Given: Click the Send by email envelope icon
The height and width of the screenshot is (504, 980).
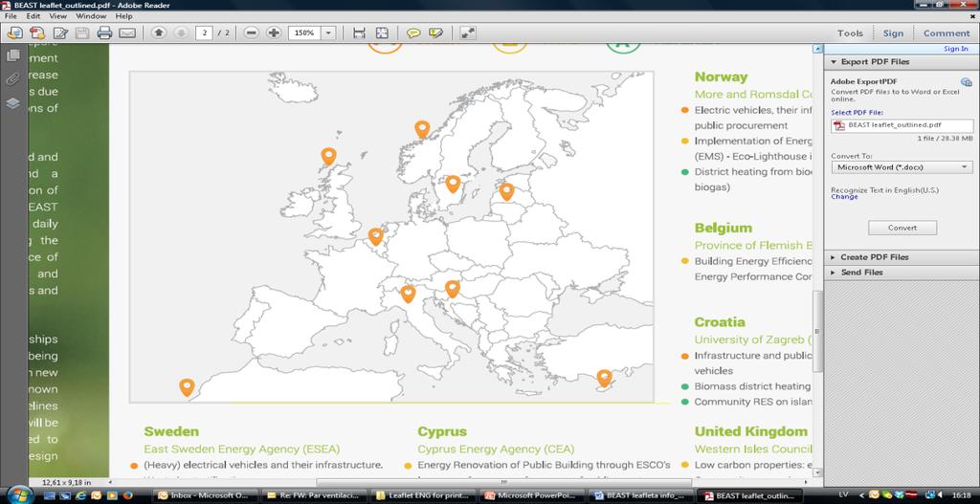Looking at the screenshot, I should tap(127, 33).
